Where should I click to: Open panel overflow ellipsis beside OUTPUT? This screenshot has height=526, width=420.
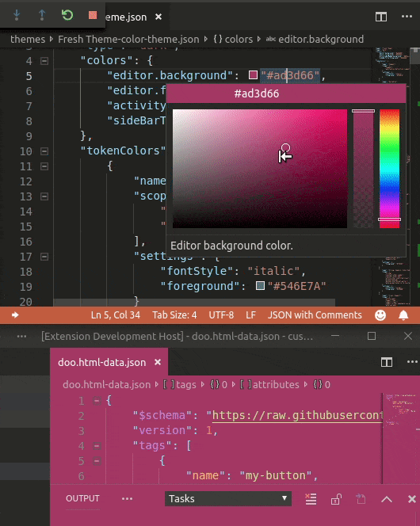(127, 499)
